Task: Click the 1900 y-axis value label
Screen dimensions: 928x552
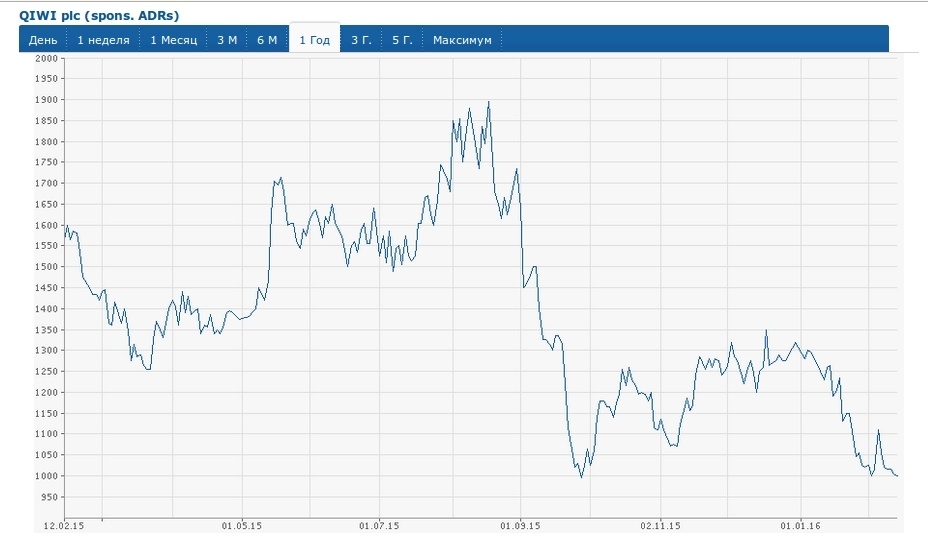Action: pos(47,99)
